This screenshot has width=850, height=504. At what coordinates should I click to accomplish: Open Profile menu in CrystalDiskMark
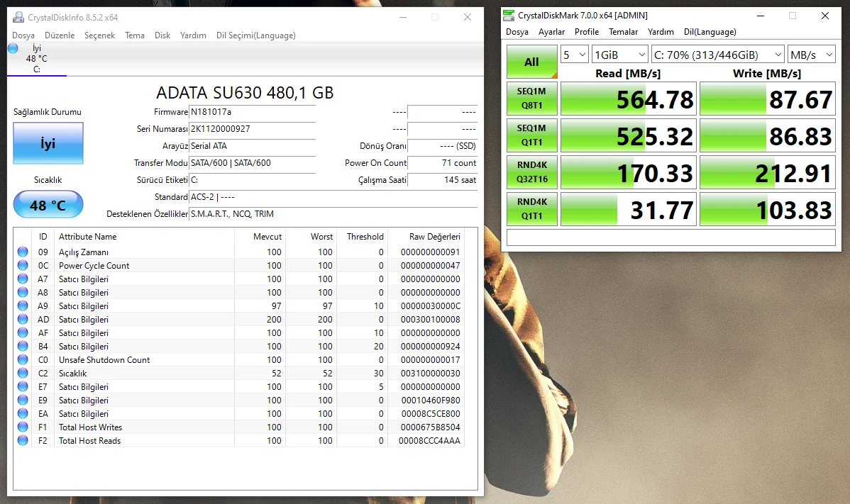coord(587,32)
